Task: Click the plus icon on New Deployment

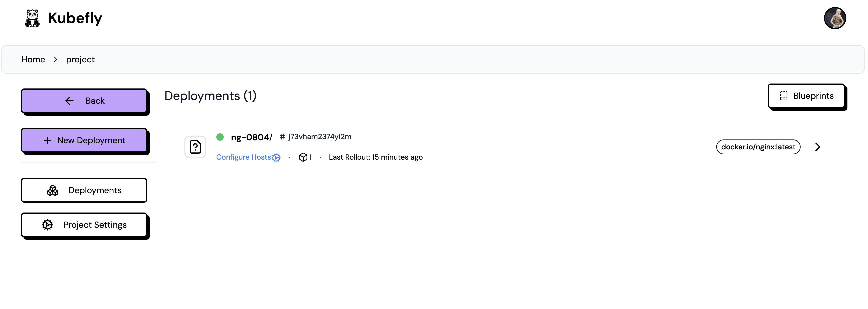Action: tap(47, 140)
